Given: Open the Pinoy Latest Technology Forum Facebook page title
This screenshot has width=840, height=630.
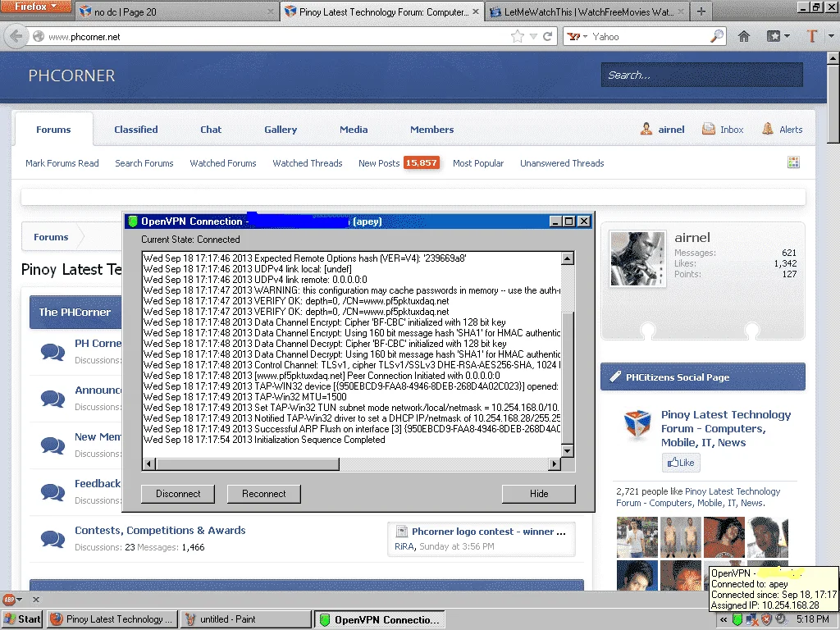Looking at the screenshot, I should point(725,428).
